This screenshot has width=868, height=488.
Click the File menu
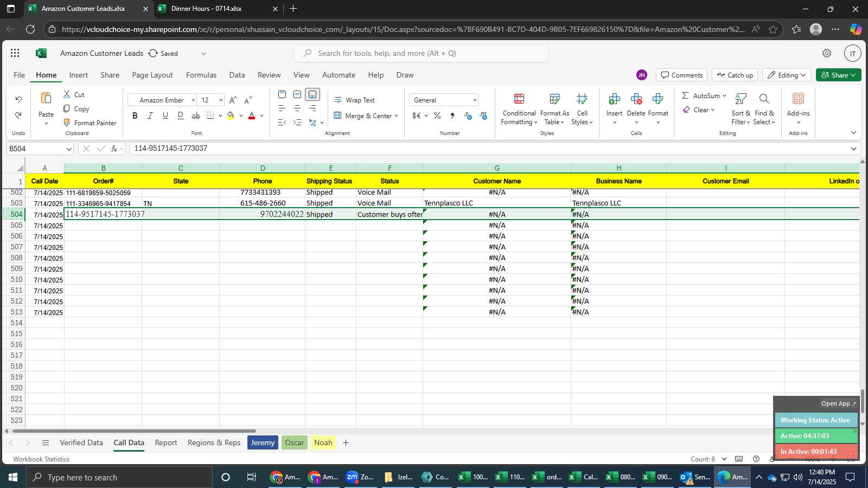click(x=19, y=75)
